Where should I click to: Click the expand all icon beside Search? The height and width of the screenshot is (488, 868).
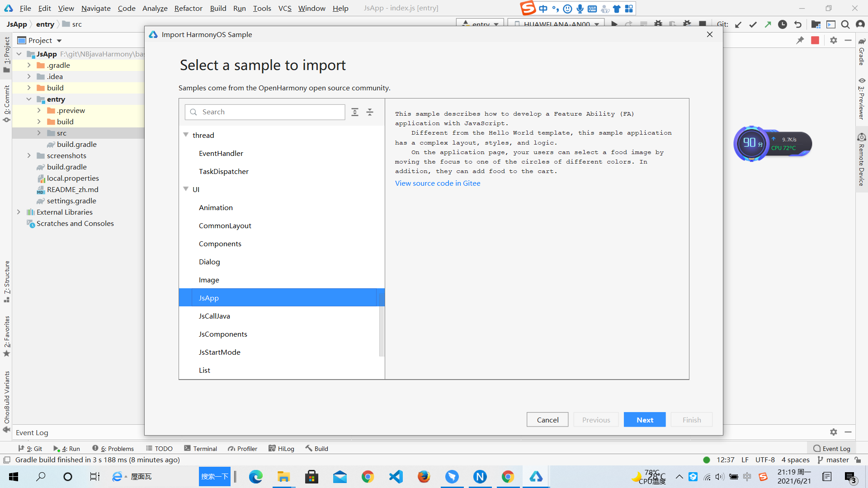point(355,112)
